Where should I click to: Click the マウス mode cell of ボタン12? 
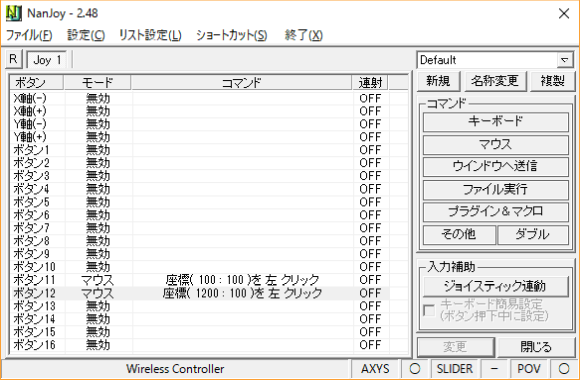click(x=98, y=293)
